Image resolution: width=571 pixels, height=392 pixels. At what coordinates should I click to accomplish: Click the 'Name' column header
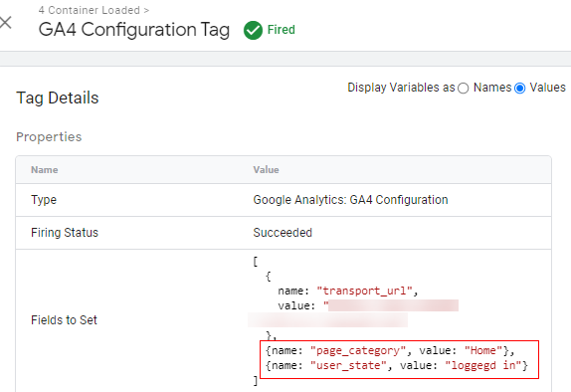tap(45, 170)
